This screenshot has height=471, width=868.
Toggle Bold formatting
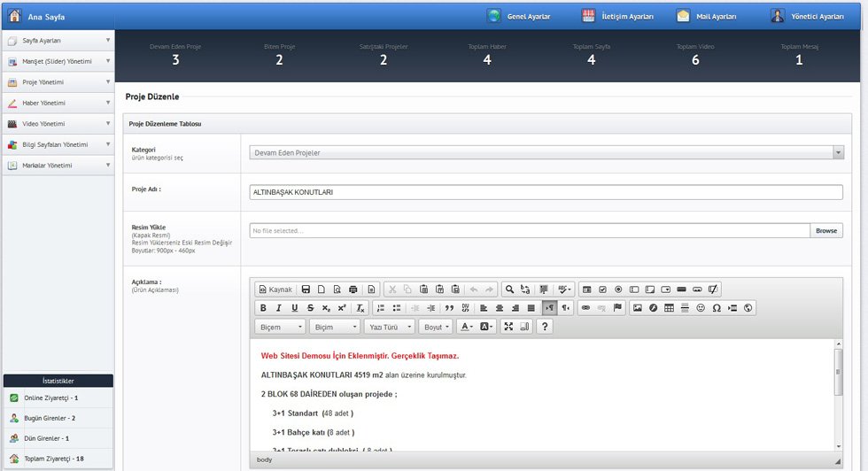coord(263,308)
